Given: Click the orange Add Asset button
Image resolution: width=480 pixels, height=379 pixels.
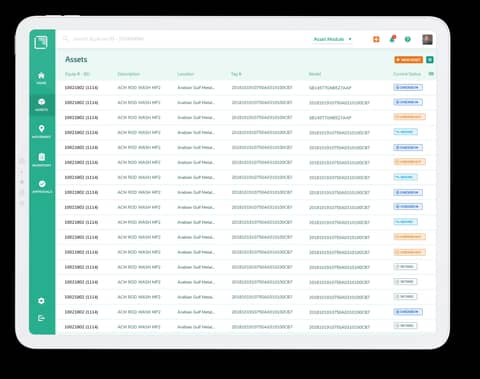Looking at the screenshot, I should (x=409, y=60).
